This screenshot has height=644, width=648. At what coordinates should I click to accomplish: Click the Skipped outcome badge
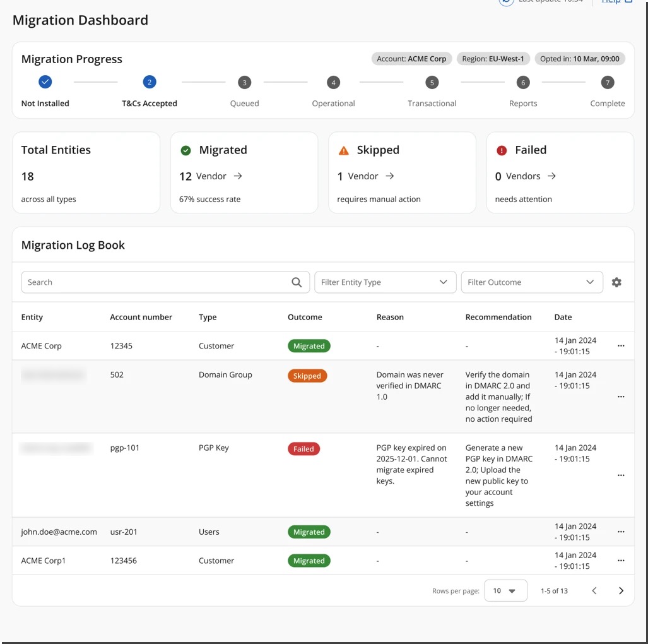307,376
